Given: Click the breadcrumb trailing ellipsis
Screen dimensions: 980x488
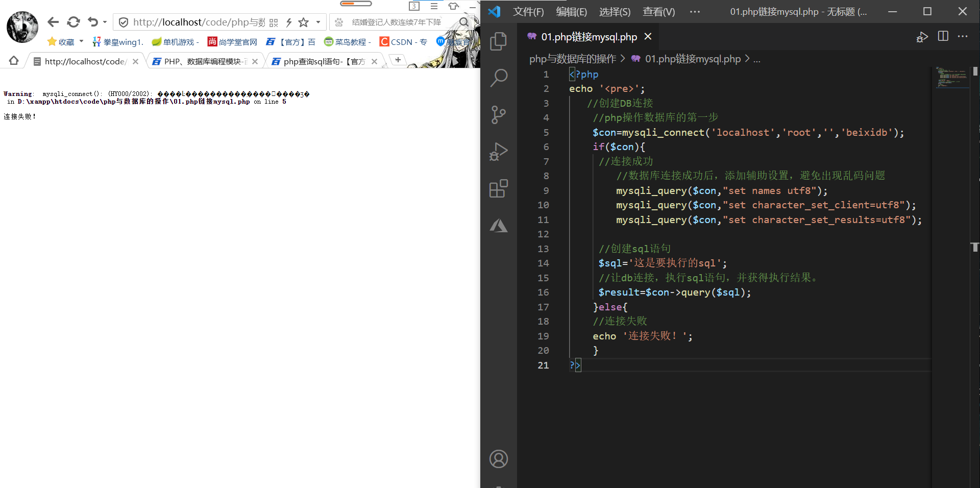Looking at the screenshot, I should click(757, 60).
